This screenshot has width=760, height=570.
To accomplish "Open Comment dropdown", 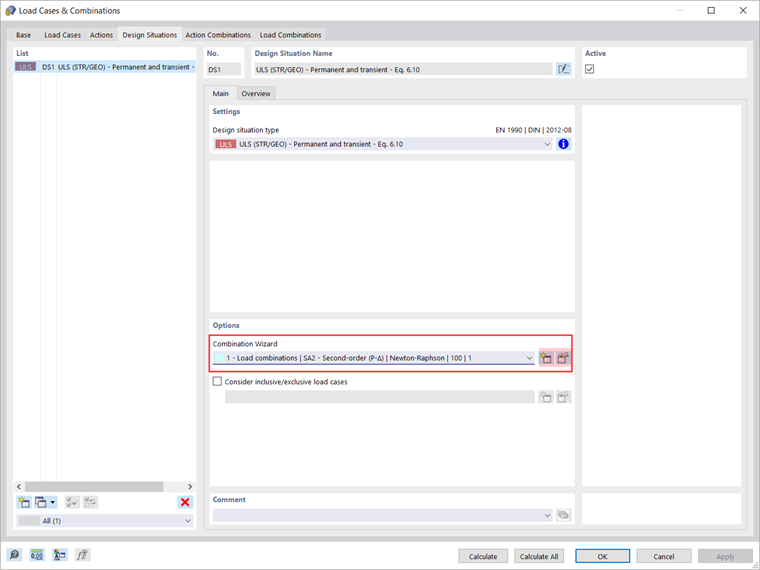I will [547, 515].
